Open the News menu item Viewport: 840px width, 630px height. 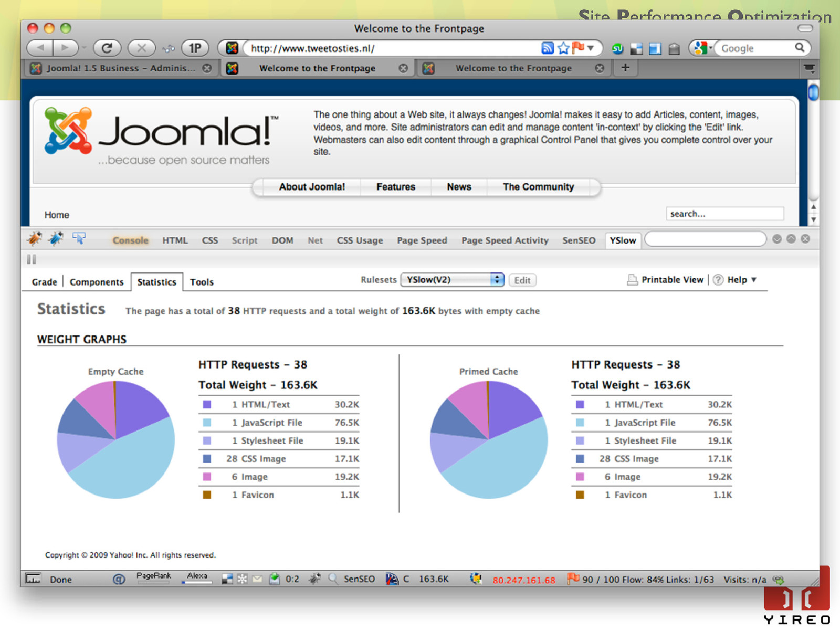[459, 187]
